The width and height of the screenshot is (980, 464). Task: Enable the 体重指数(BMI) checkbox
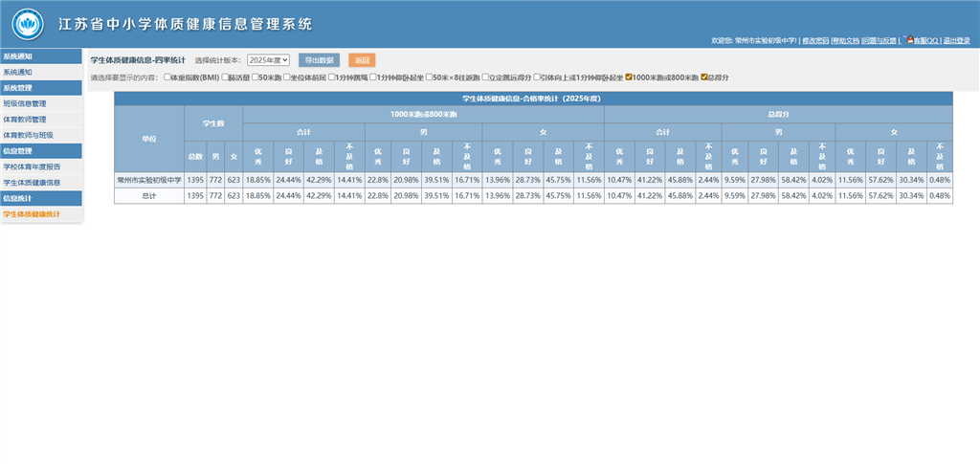tap(168, 77)
